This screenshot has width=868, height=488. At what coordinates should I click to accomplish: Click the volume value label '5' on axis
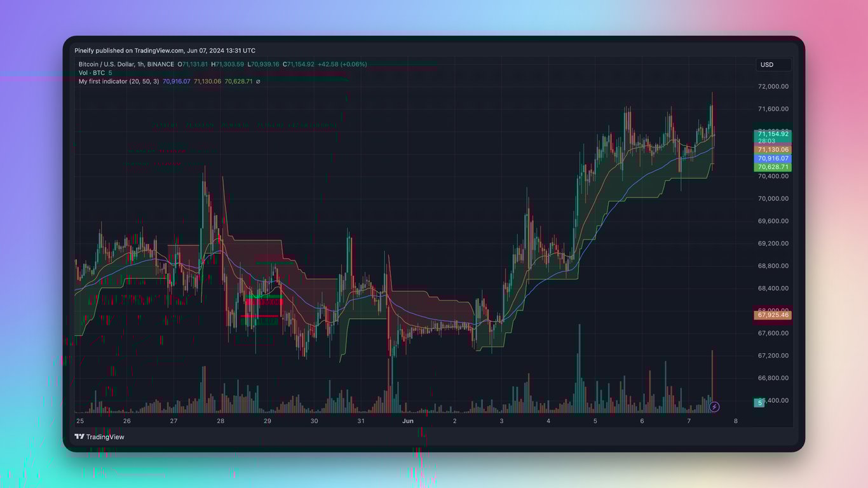pyautogui.click(x=759, y=403)
